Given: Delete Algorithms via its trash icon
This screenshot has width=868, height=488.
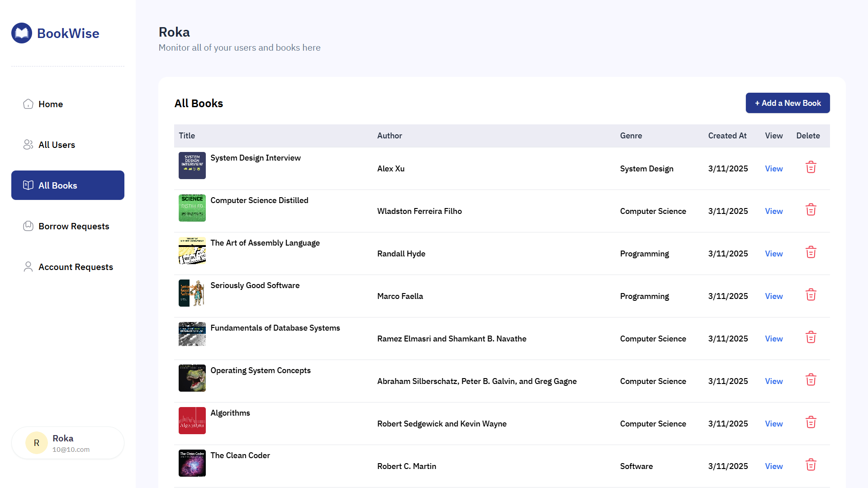Looking at the screenshot, I should 811,422.
